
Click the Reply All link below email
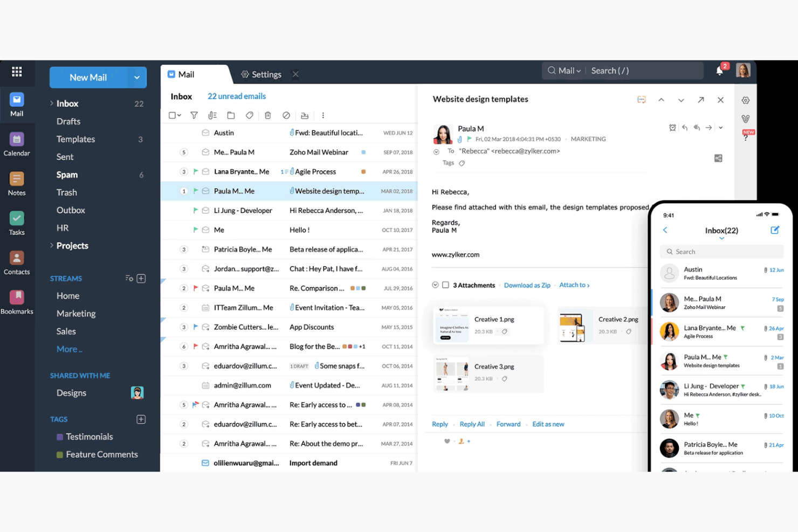coord(472,424)
